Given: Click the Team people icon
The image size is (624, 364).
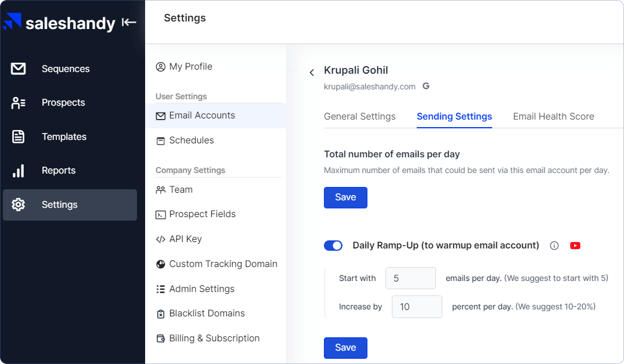Looking at the screenshot, I should (160, 190).
